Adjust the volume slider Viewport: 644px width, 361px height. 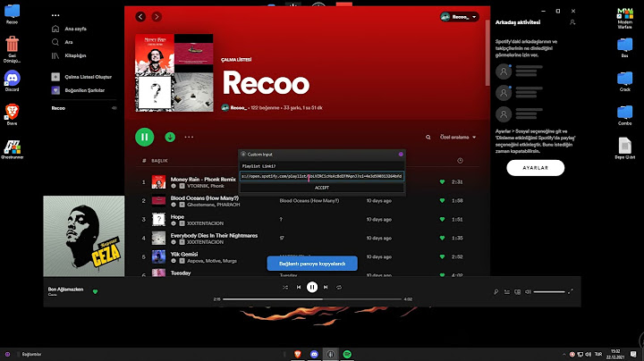(549, 291)
